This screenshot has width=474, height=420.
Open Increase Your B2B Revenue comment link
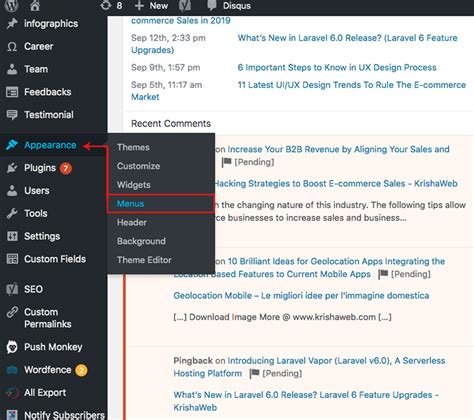click(x=338, y=149)
